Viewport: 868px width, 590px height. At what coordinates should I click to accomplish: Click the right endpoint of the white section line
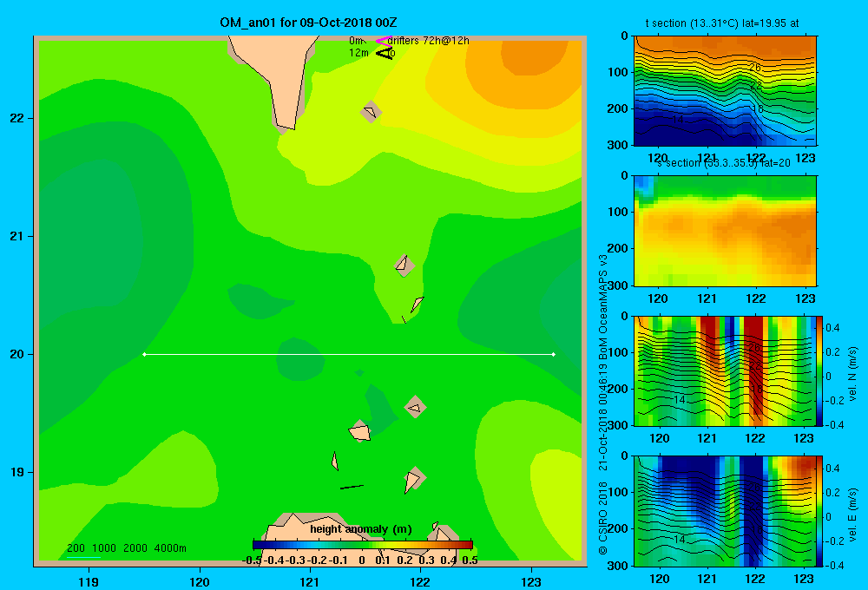554,354
